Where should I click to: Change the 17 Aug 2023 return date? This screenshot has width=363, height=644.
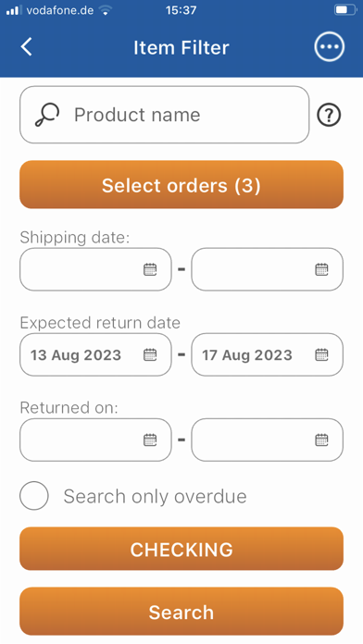(268, 354)
